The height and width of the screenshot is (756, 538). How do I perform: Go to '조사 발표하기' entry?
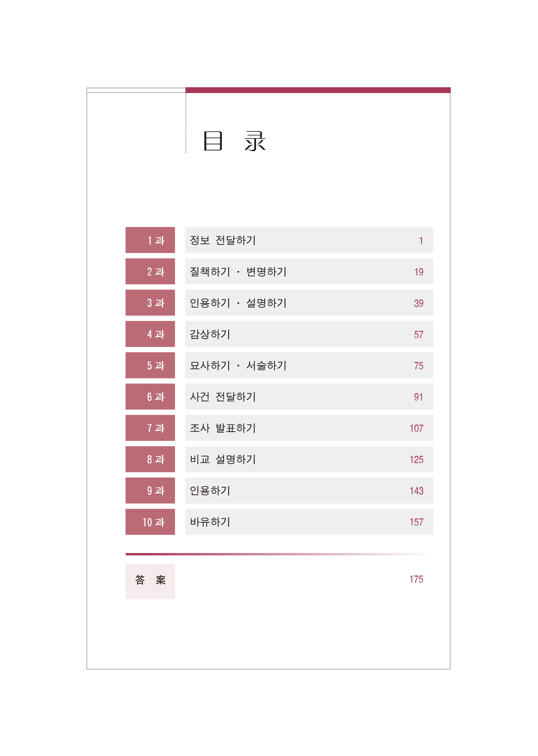click(223, 428)
